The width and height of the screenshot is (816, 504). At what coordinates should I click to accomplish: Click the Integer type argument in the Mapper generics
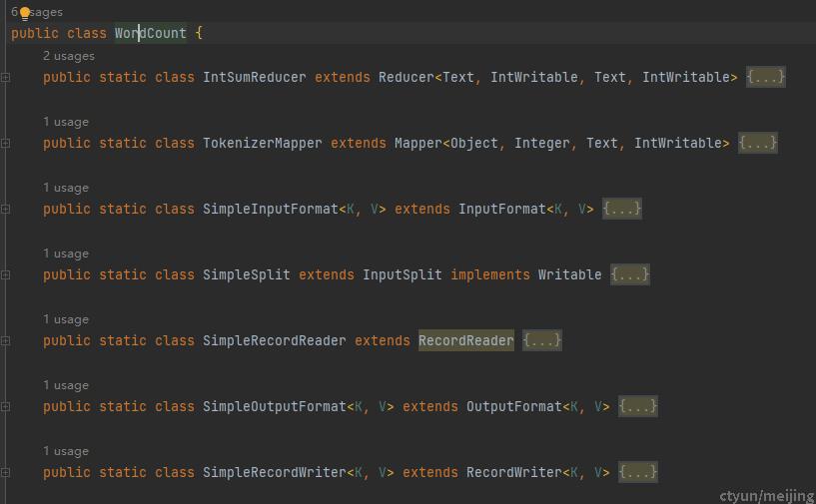click(542, 143)
